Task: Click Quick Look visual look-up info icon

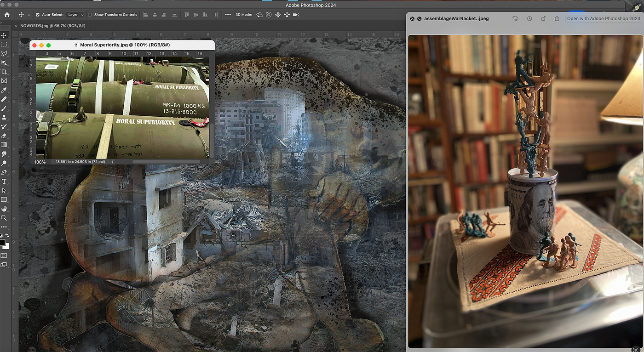Action: (x=515, y=18)
